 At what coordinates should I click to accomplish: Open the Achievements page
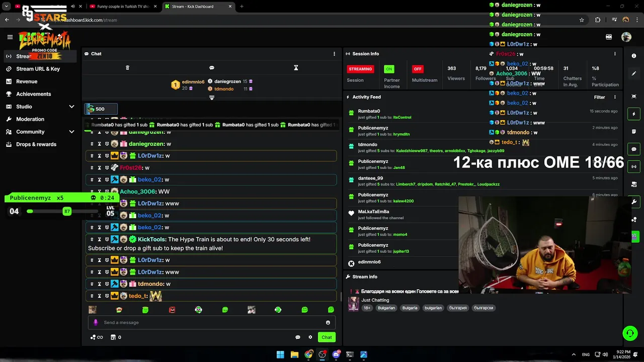pyautogui.click(x=33, y=94)
